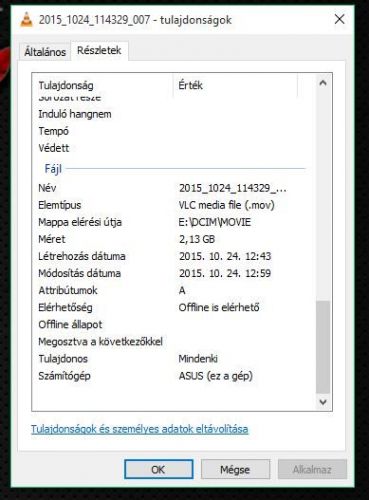Click the path value E:\DCIM\MOVIE
Screen dimensions: 369x500
pyautogui.click(x=215, y=222)
